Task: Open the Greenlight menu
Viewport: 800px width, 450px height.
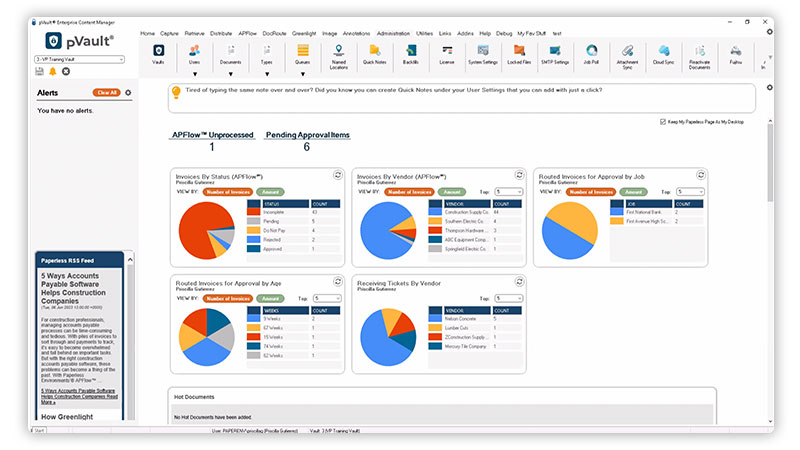Action: [304, 34]
